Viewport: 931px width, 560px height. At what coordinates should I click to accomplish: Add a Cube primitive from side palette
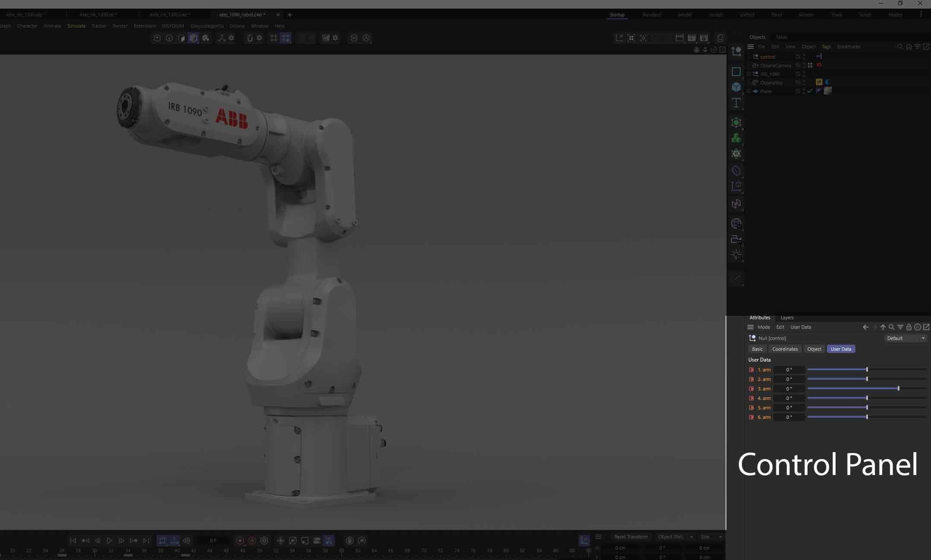(x=736, y=87)
